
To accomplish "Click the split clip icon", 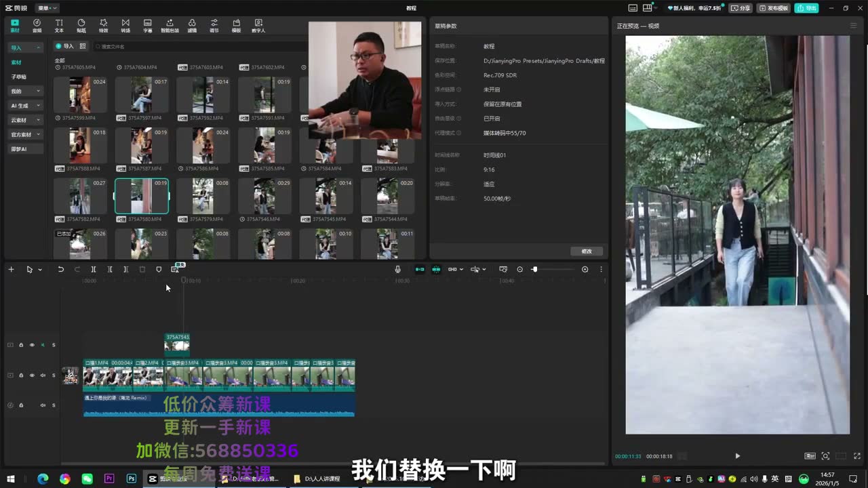I will (x=94, y=269).
